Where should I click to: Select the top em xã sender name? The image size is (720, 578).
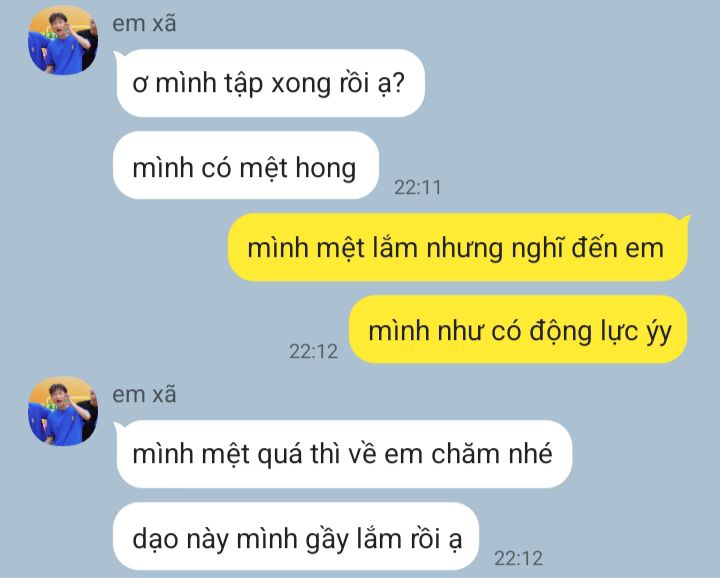coord(144,23)
